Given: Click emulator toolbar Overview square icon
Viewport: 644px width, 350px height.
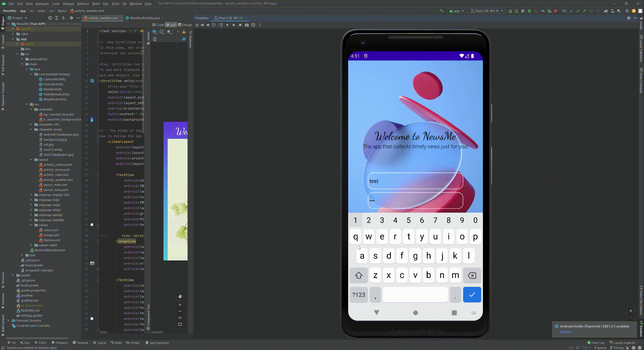Looking at the screenshot, I should point(240,25).
